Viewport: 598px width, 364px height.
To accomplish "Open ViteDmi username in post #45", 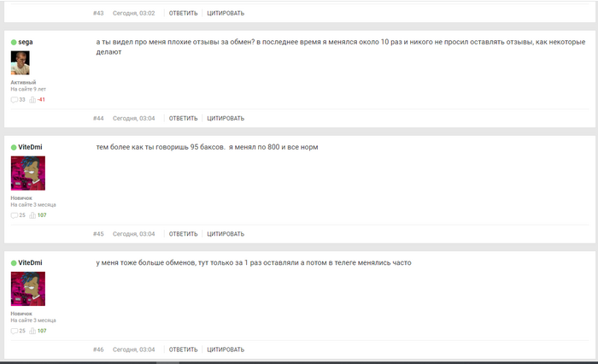I will (x=30, y=147).
